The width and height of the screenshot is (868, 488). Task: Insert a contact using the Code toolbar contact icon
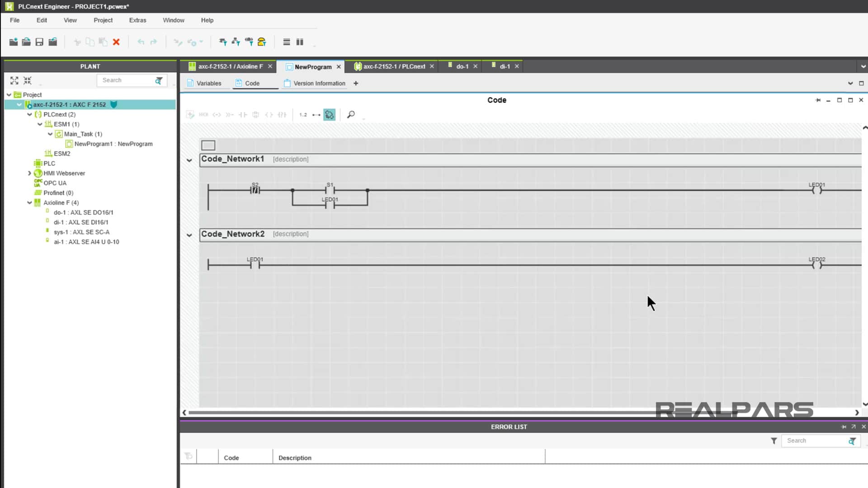[243, 115]
